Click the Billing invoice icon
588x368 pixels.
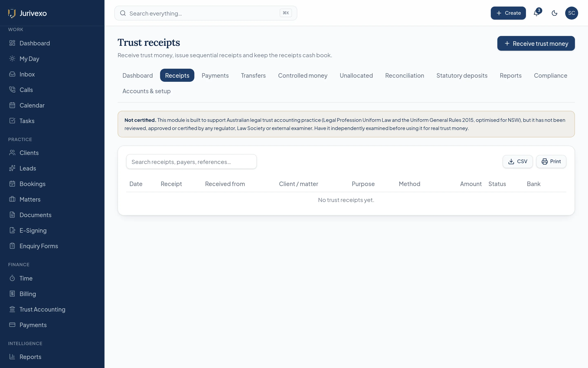(x=12, y=294)
